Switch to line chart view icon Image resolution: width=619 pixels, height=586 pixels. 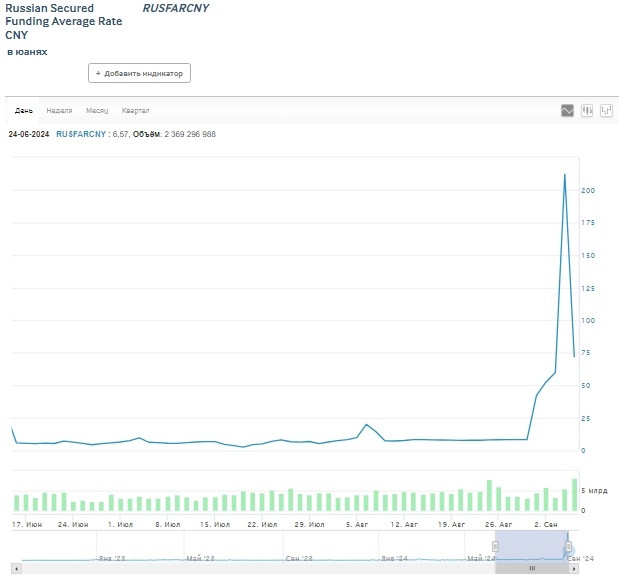click(x=567, y=111)
